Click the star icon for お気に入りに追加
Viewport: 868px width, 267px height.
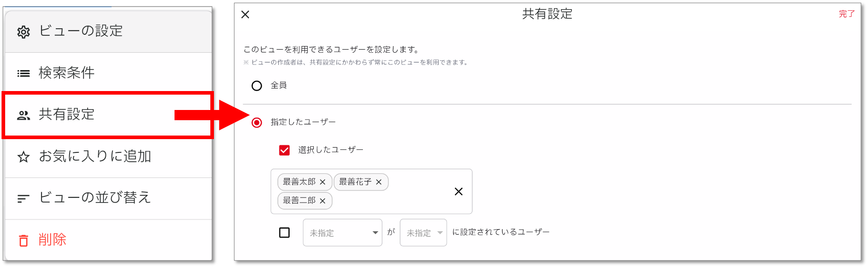[24, 157]
